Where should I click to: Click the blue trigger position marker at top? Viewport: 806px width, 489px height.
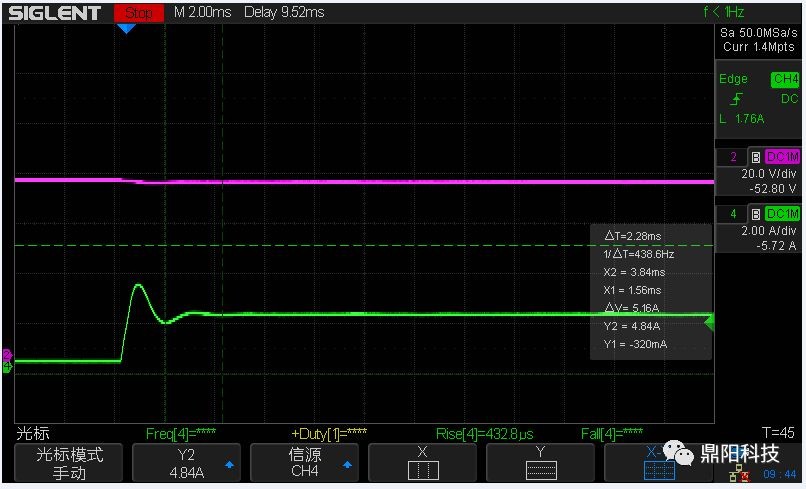pos(126,29)
